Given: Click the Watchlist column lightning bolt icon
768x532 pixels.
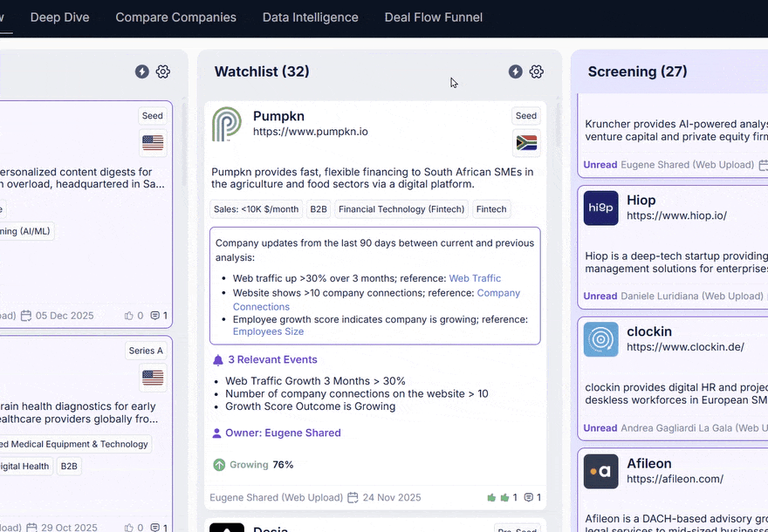Looking at the screenshot, I should [x=516, y=72].
